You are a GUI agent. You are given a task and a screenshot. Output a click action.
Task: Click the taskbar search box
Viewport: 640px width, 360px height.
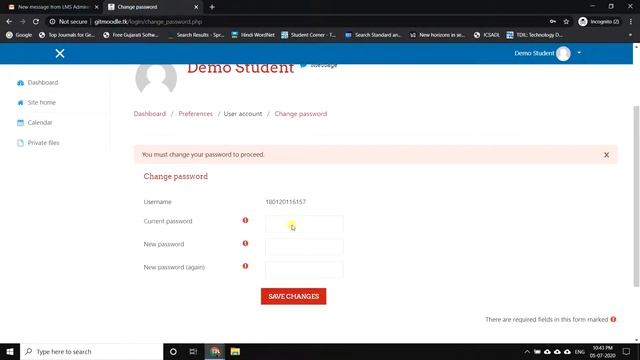tap(91, 351)
